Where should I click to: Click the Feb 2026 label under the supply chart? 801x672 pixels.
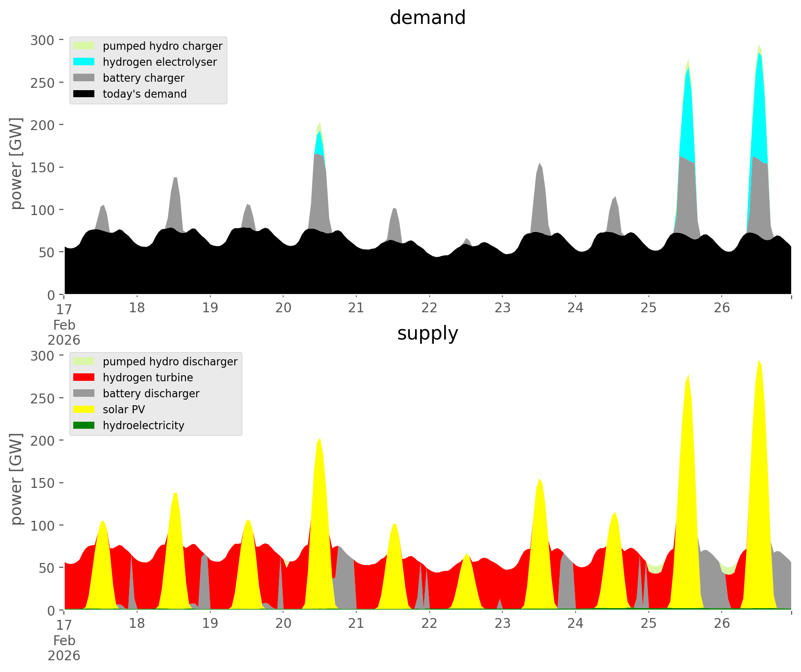[64, 648]
